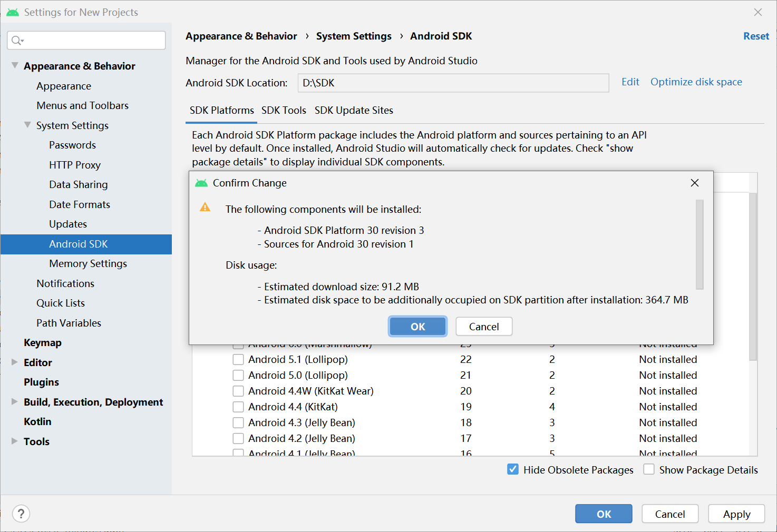Click System Settings breadcrumb

[354, 36]
